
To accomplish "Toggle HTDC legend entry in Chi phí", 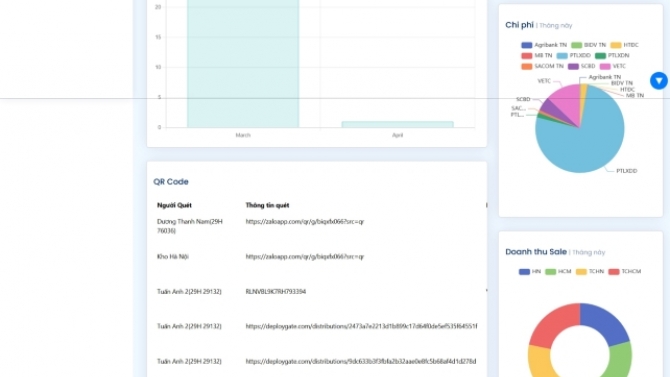I will click(624, 45).
